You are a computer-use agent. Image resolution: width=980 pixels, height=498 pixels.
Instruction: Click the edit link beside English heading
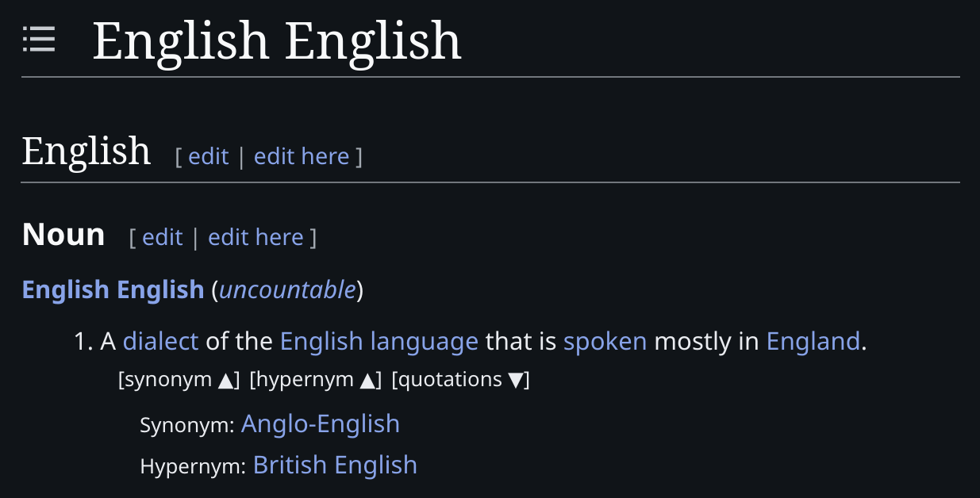coord(209,156)
